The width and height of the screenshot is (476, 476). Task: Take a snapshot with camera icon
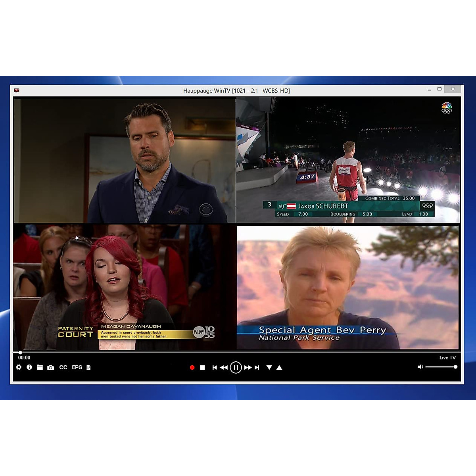coord(50,368)
